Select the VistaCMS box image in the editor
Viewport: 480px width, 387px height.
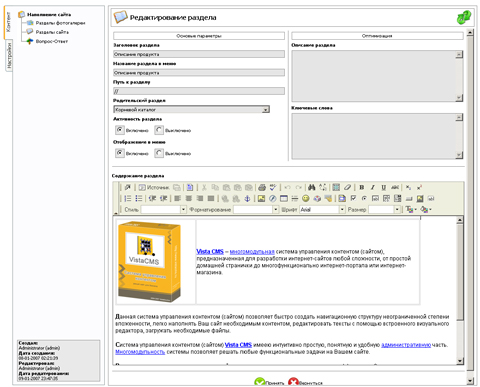click(150, 262)
